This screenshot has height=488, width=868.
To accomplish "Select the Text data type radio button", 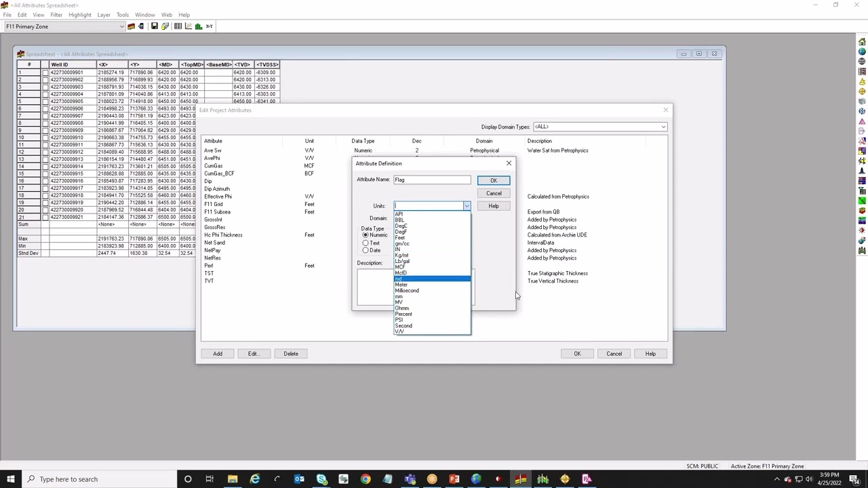I will (x=366, y=243).
